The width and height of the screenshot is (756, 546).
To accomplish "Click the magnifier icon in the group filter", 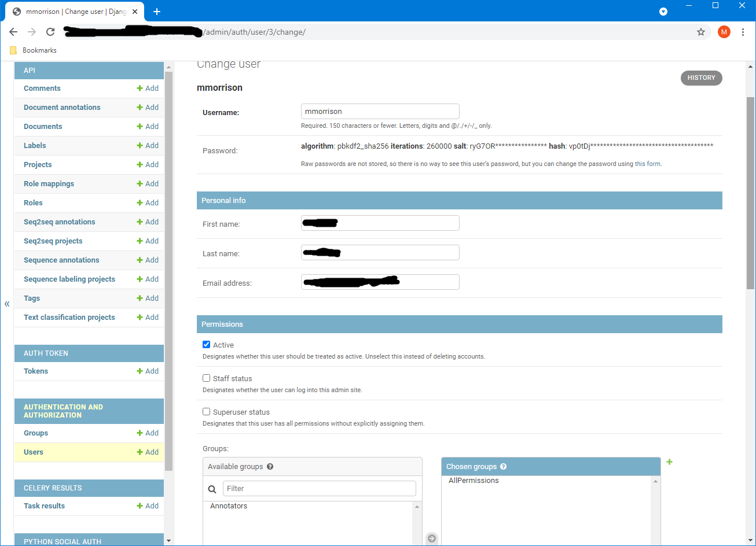I will click(x=212, y=489).
